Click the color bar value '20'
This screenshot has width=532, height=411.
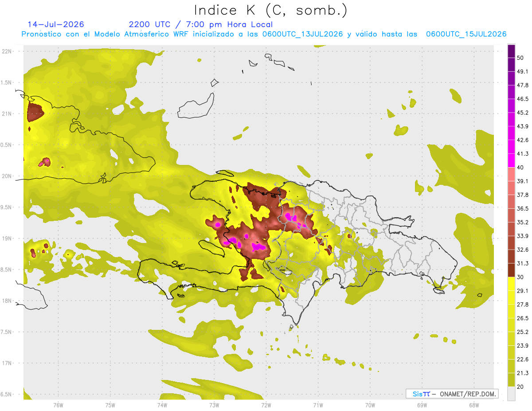[x=520, y=387]
